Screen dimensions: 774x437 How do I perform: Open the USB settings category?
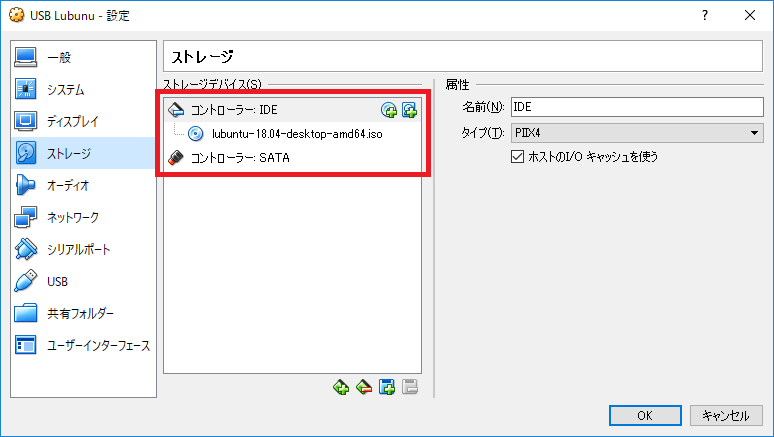tap(83, 281)
